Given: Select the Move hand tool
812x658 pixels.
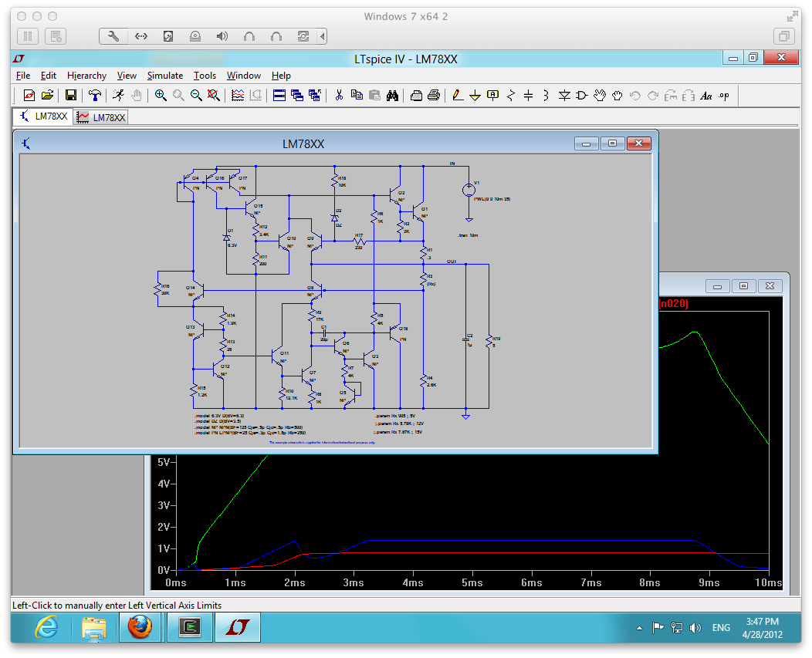Looking at the screenshot, I should point(600,95).
